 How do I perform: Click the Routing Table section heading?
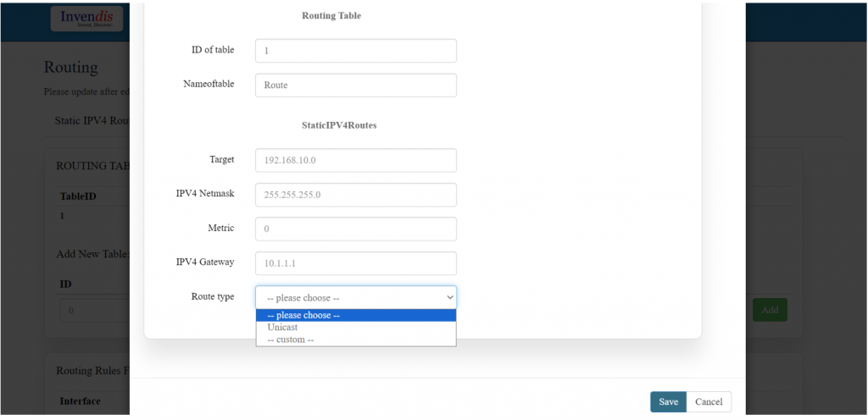click(x=331, y=15)
